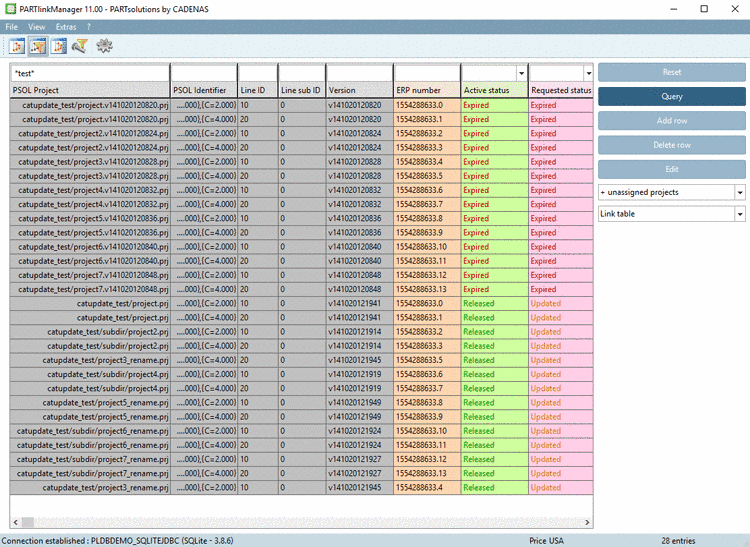Screen dimensions: 750x547
Task: Click the ERP number filter input field
Action: [426, 73]
